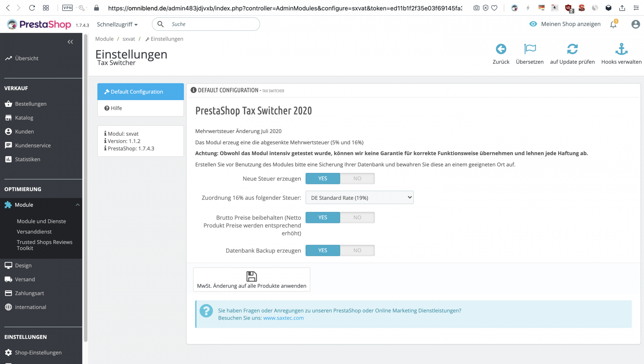Click Meinen Shop anzeigen link
Image resolution: width=644 pixels, height=364 pixels.
coord(571,24)
